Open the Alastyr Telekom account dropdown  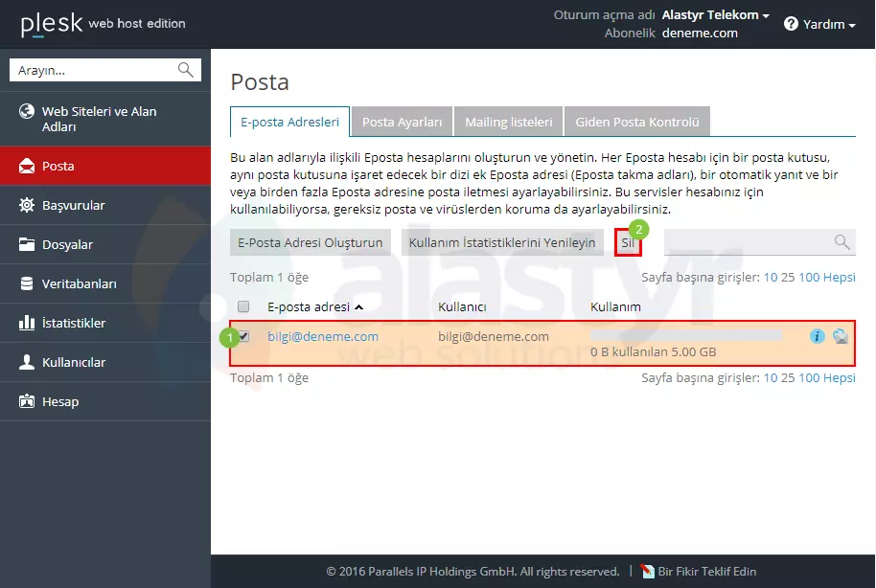715,15
